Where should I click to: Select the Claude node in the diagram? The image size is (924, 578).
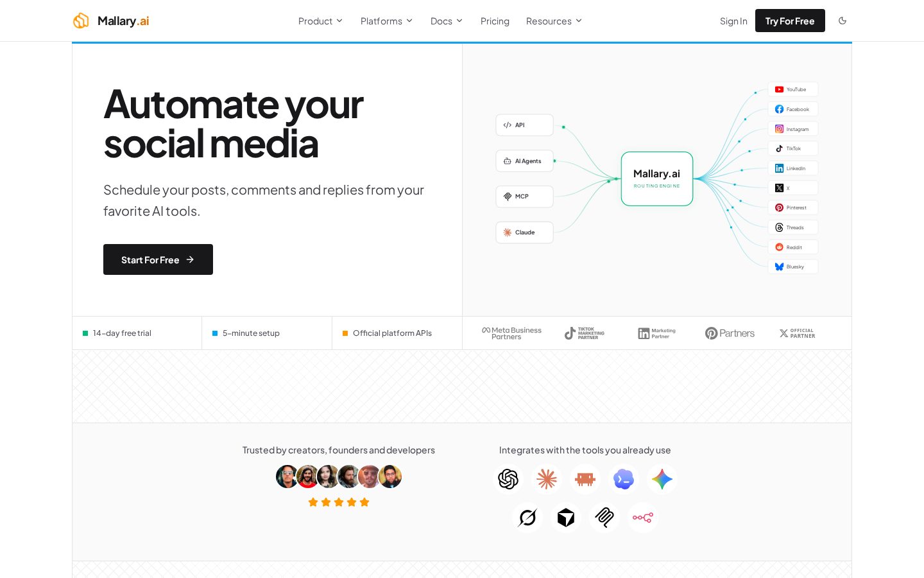tap(524, 232)
